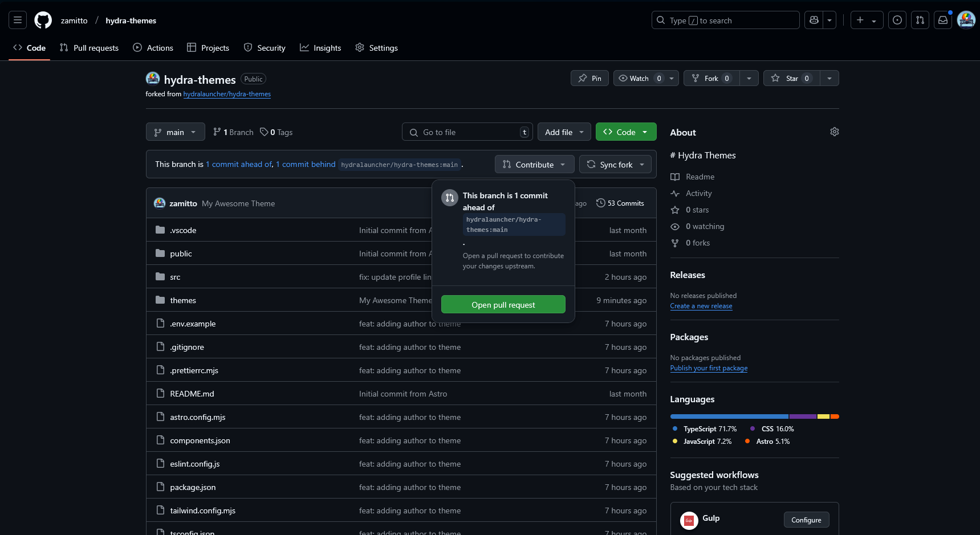The image size is (980, 535).
Task: Click the Open pull request button
Action: click(503, 304)
